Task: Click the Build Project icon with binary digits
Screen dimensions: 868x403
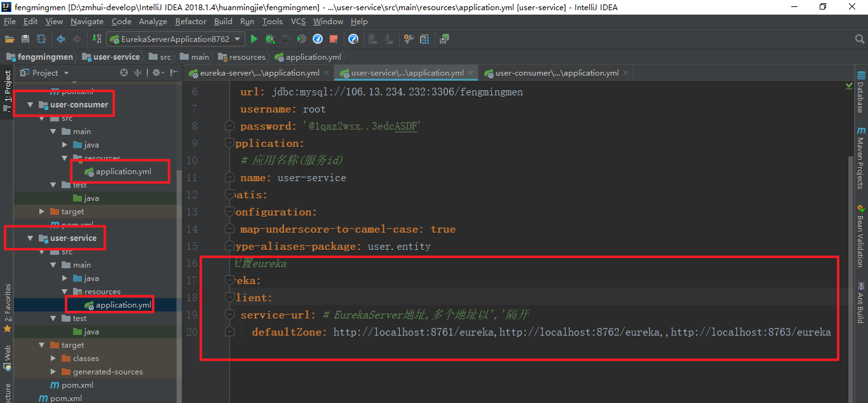Action: 97,39
